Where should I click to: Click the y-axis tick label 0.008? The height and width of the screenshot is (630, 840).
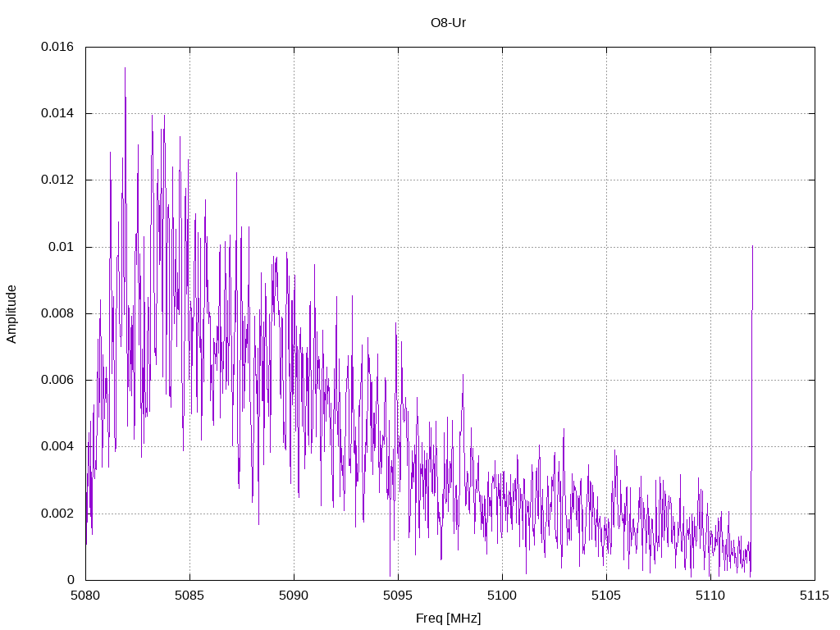(x=57, y=313)
